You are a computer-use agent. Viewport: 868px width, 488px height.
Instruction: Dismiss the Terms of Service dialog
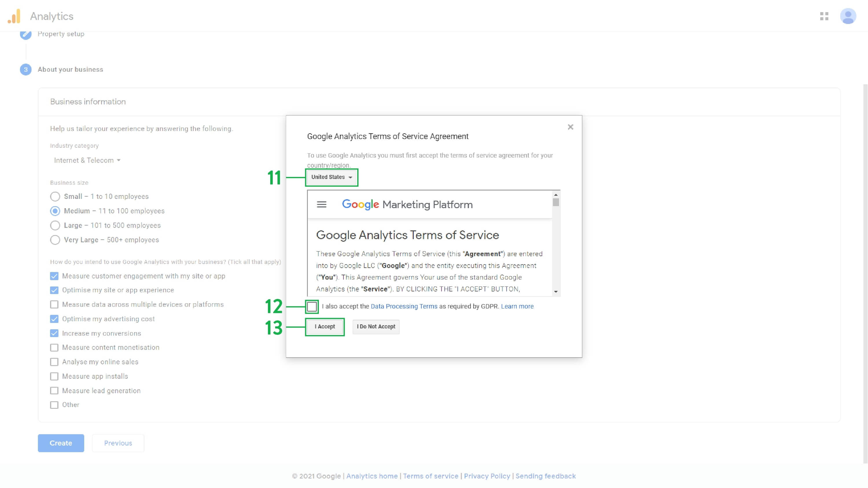click(570, 127)
